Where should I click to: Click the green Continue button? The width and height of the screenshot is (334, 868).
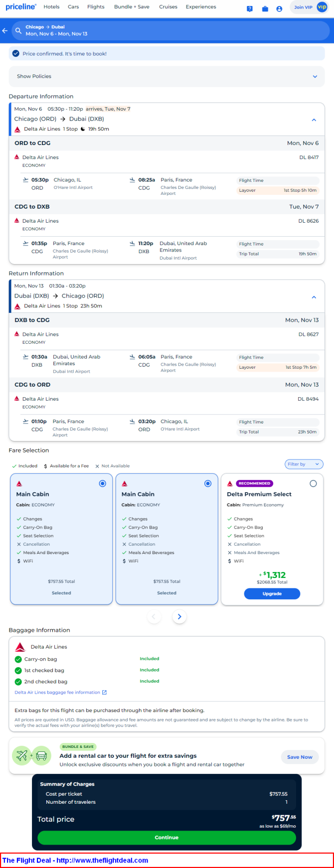tap(167, 838)
